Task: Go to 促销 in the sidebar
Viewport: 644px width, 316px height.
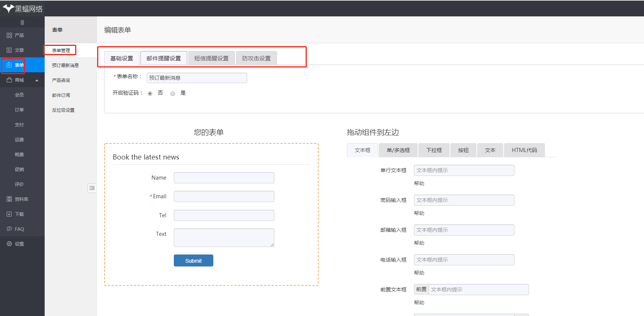Action: point(19,169)
